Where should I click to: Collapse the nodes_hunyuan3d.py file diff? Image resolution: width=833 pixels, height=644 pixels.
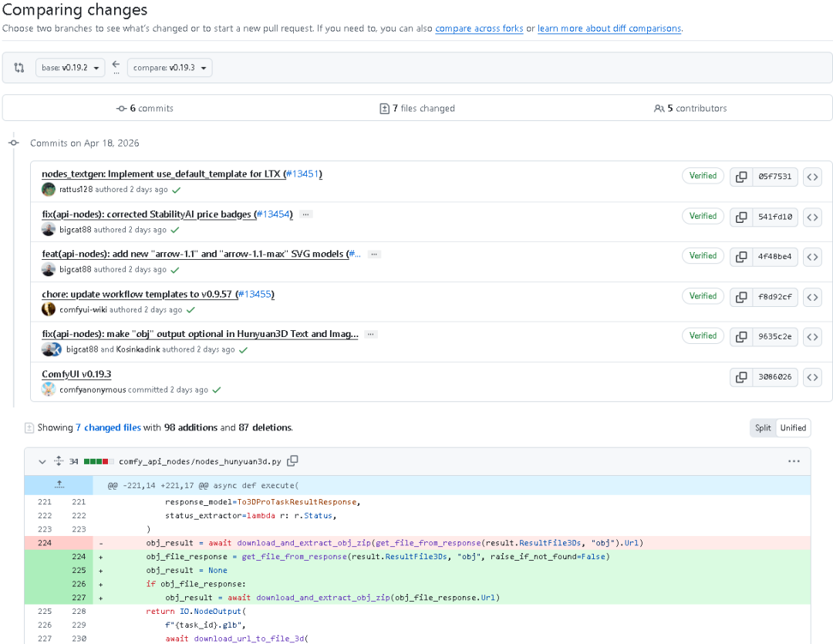tap(42, 462)
